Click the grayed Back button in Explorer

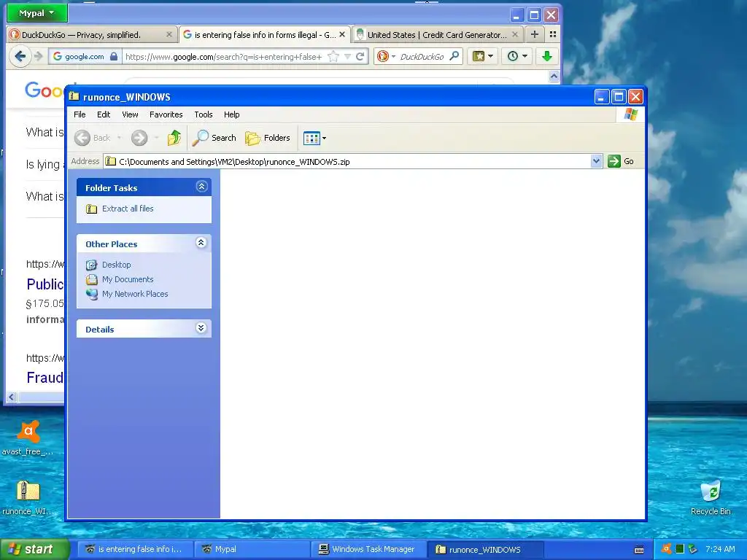pos(93,138)
